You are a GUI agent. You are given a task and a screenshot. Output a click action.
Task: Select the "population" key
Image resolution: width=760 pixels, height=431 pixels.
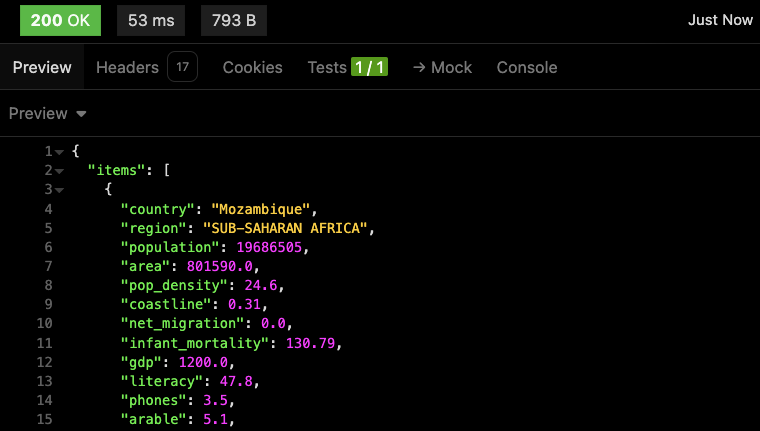[x=170, y=247]
